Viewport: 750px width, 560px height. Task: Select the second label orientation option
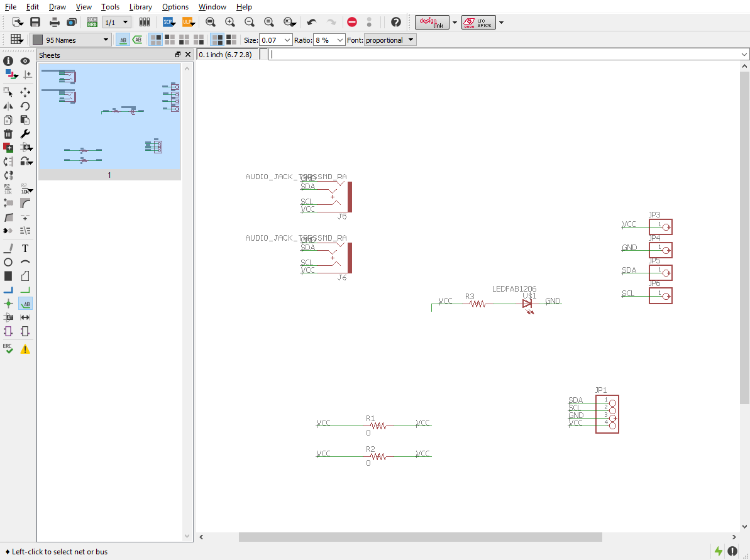(170, 40)
